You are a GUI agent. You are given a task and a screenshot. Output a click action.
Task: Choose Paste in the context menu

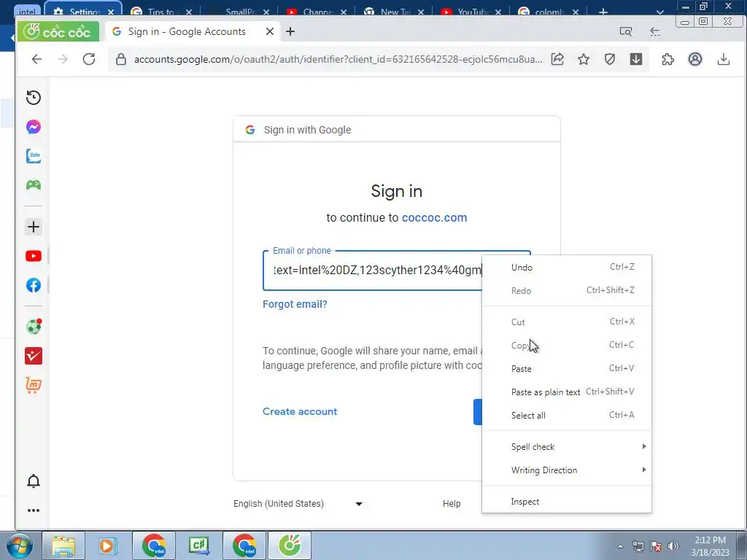pos(566,368)
